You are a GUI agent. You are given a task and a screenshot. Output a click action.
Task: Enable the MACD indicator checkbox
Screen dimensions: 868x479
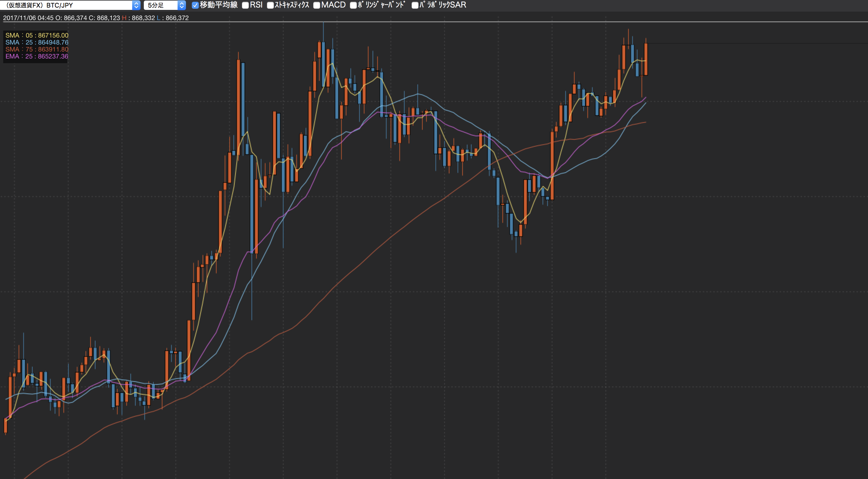pyautogui.click(x=316, y=5)
